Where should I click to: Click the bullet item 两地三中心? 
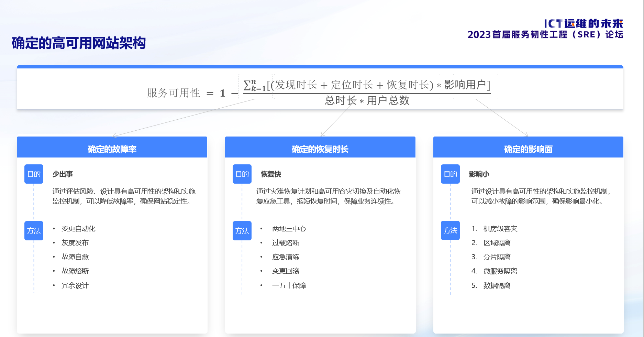click(289, 229)
